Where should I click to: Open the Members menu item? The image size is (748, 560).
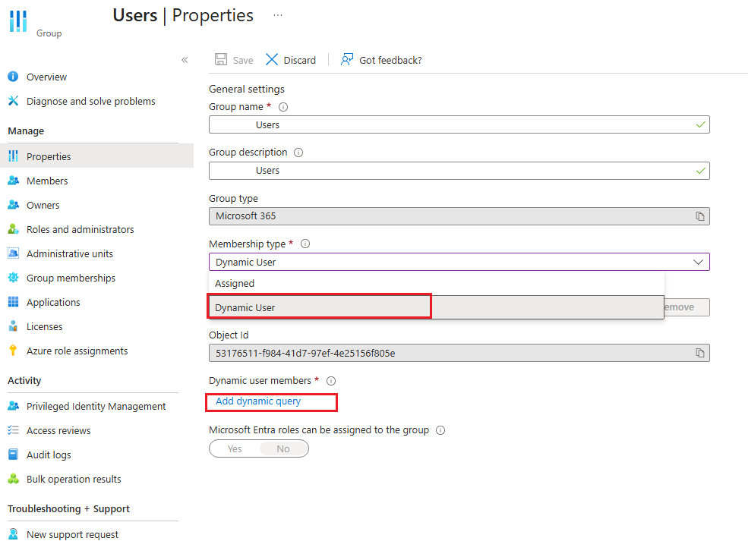point(47,181)
